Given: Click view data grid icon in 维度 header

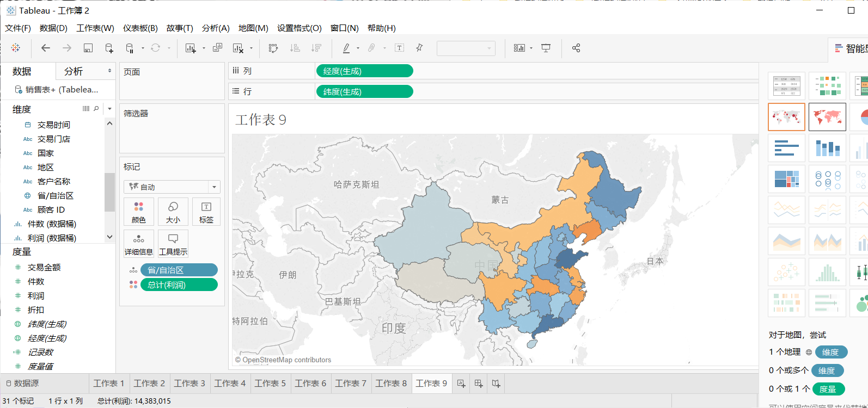Looking at the screenshot, I should 86,109.
